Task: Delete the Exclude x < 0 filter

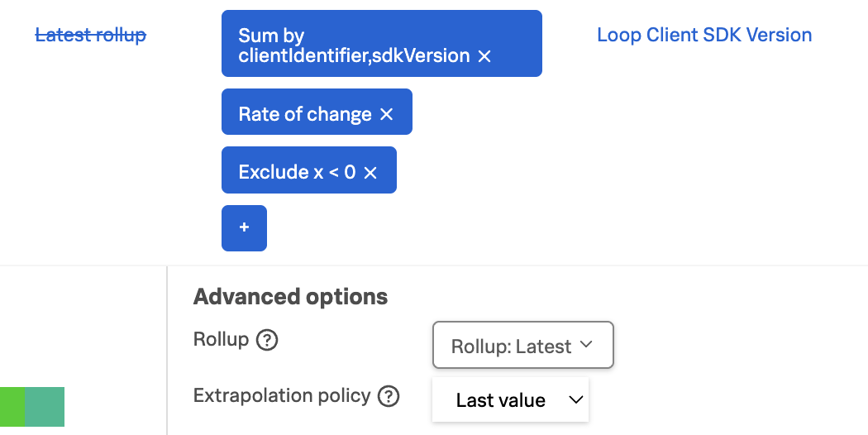Action: click(x=370, y=173)
